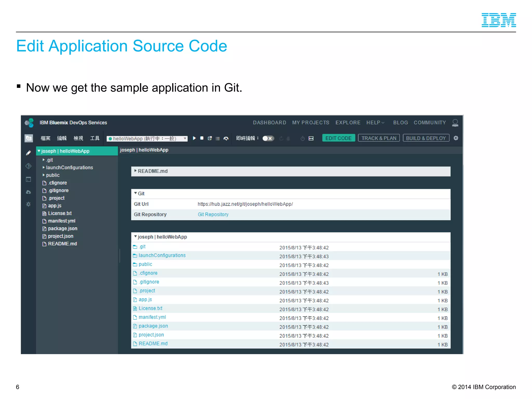The image size is (532, 399).
Task: Open the shell sidebar icon
Action: (29, 179)
